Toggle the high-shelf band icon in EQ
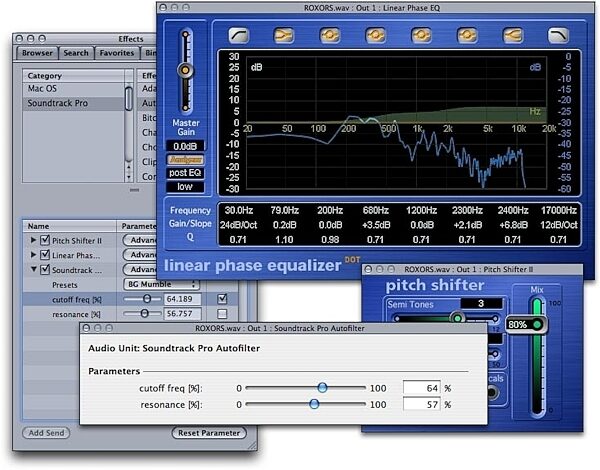Screen dimensions: 600x470 pos(513,36)
